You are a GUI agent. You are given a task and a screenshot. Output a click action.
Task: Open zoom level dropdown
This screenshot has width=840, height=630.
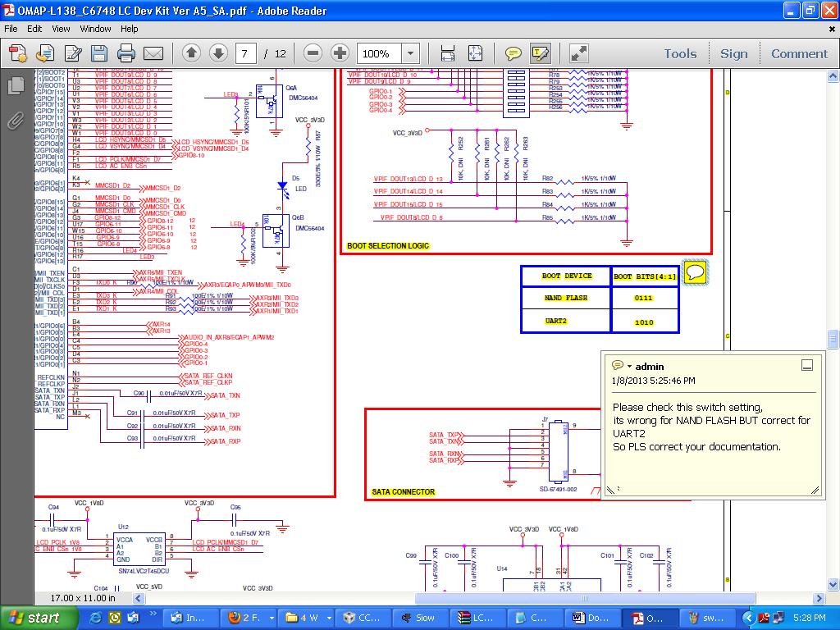tap(410, 53)
